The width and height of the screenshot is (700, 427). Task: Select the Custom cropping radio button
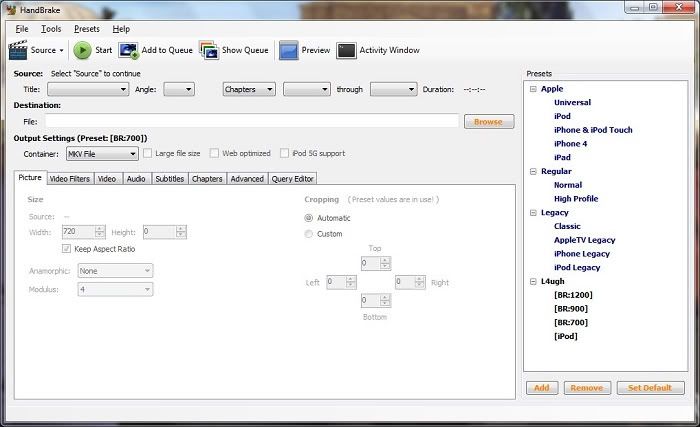point(308,234)
